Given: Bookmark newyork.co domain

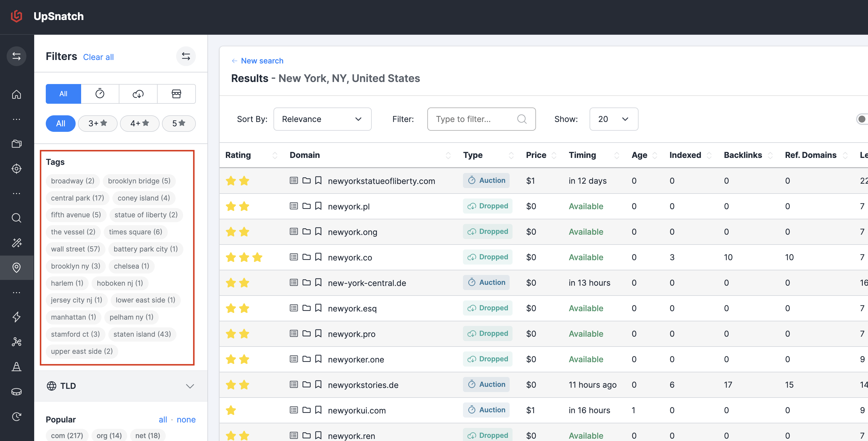Looking at the screenshot, I should [x=318, y=257].
